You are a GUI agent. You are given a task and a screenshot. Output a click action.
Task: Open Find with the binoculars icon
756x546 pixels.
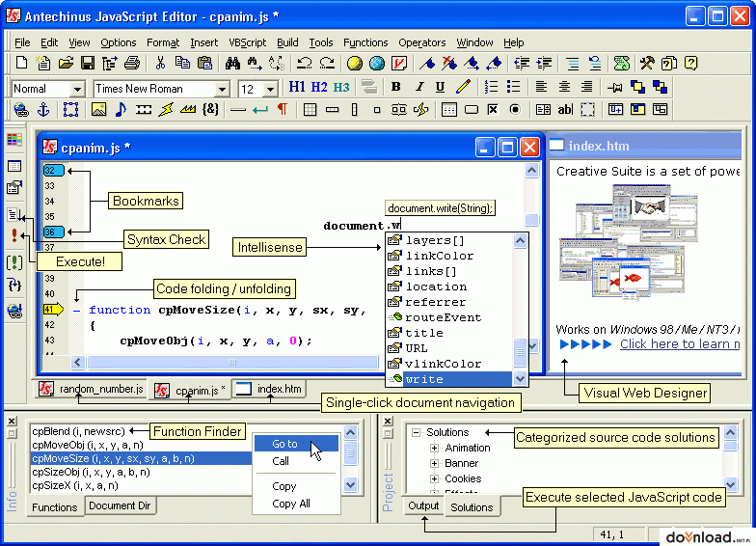point(232,63)
